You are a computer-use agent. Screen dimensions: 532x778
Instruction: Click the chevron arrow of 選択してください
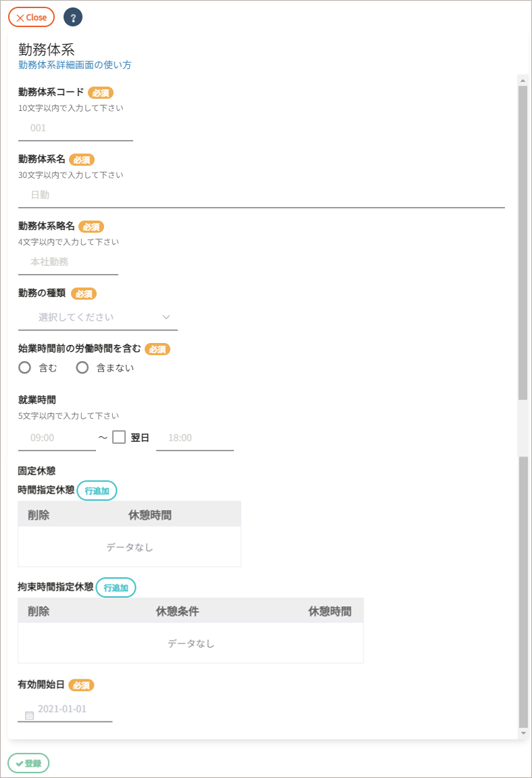click(166, 317)
